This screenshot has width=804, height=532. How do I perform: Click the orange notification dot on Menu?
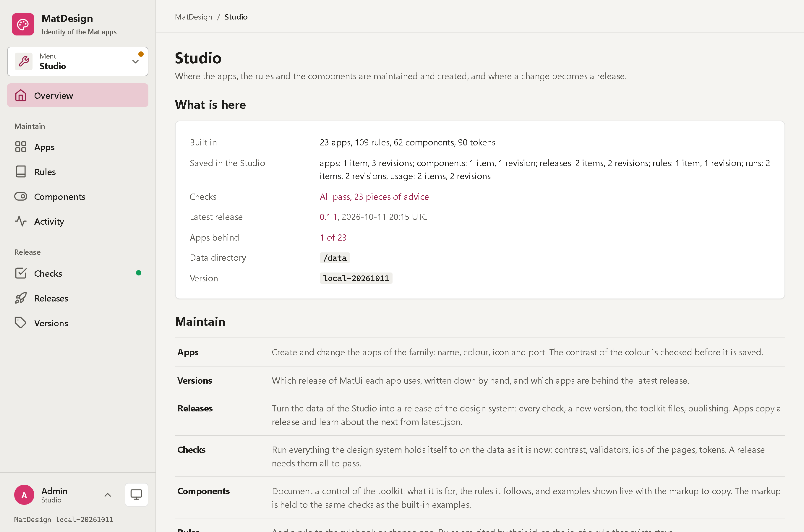point(141,54)
